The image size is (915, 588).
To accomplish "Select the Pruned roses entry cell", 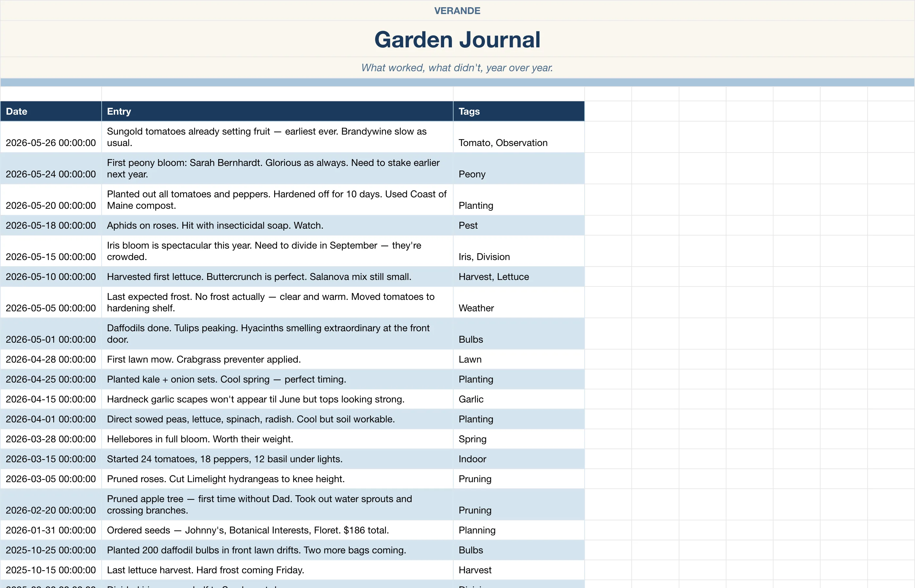I will [277, 479].
